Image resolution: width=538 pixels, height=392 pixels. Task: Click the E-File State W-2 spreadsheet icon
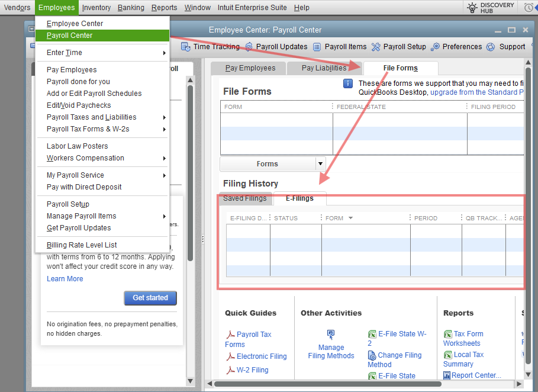pyautogui.click(x=372, y=334)
